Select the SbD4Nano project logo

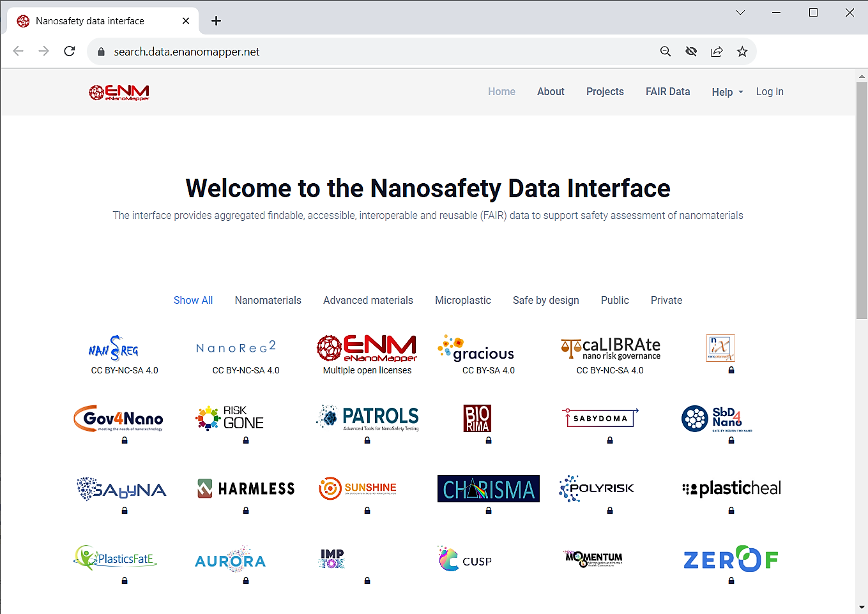tap(717, 419)
